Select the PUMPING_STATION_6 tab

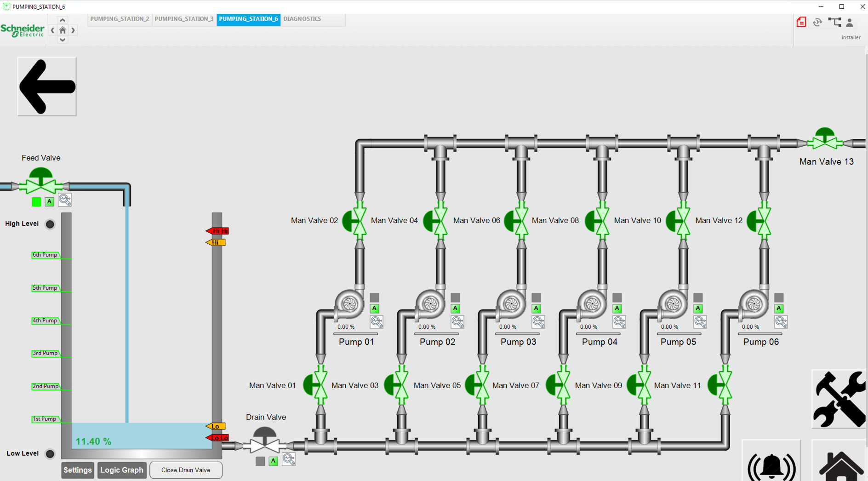coord(248,19)
